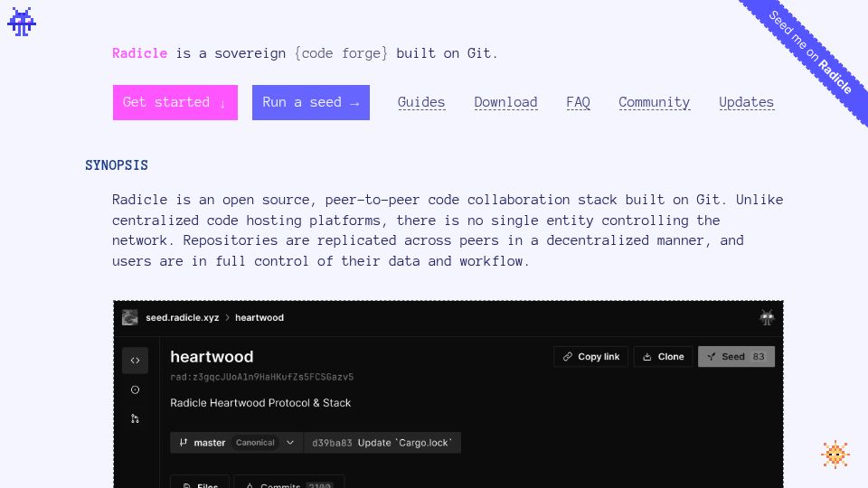Click the pixel sun icon at bottom right
The image size is (868, 488).
[835, 455]
